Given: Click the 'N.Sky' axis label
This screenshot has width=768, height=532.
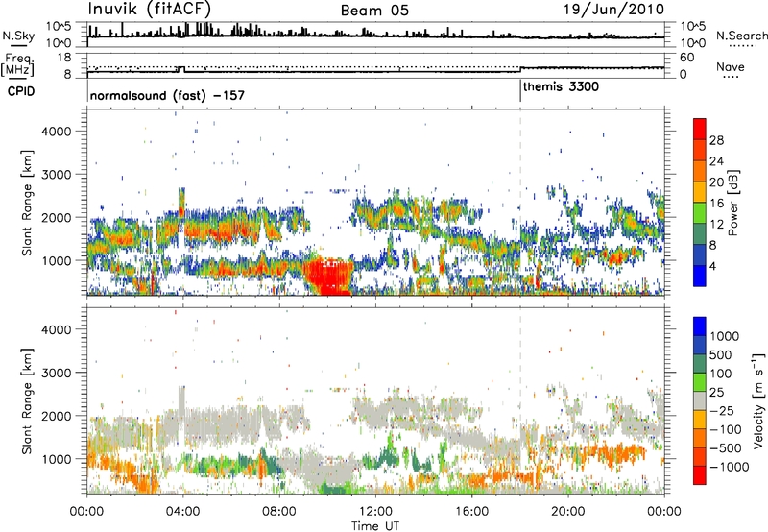Looking at the screenshot, I should click(18, 36).
